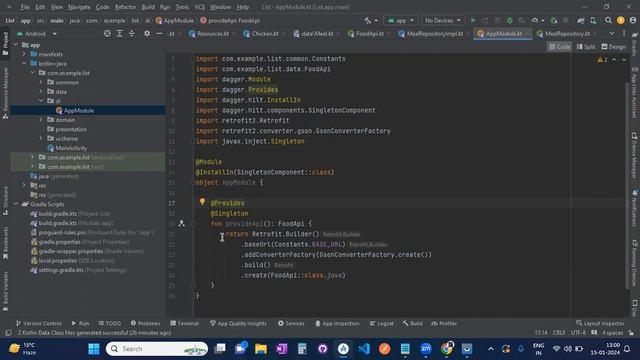Open the app run configuration dropdown
Screen dimensions: 640x360
click(400, 20)
